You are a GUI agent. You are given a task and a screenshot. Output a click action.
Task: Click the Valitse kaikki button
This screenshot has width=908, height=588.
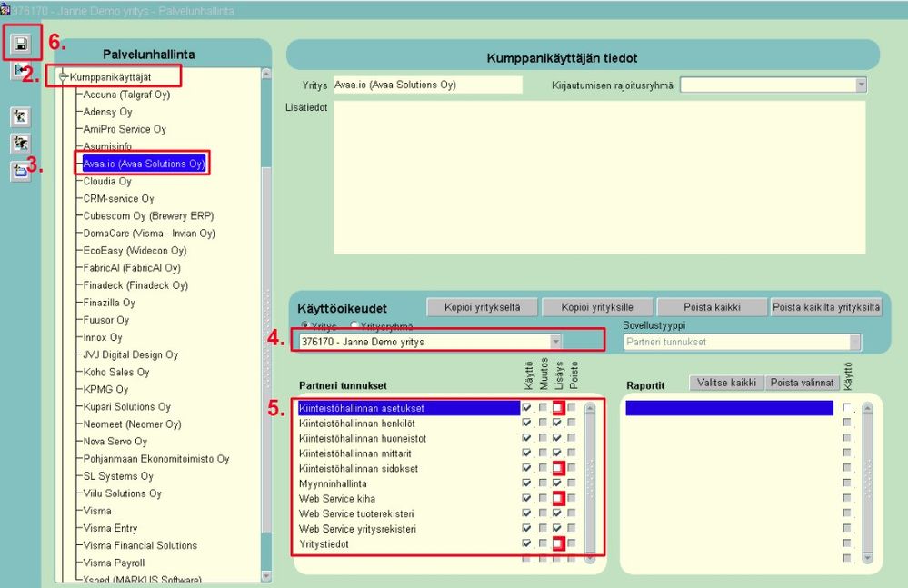(x=726, y=383)
